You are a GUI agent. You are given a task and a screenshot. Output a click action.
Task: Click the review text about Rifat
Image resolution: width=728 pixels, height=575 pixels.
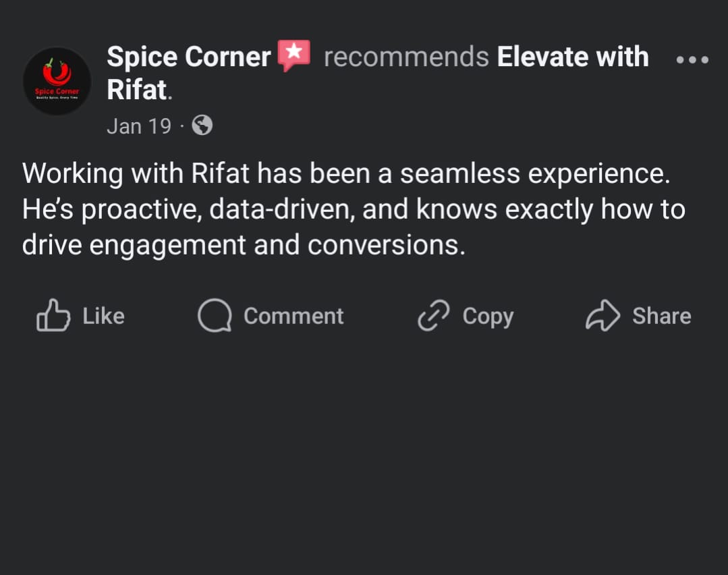point(354,209)
